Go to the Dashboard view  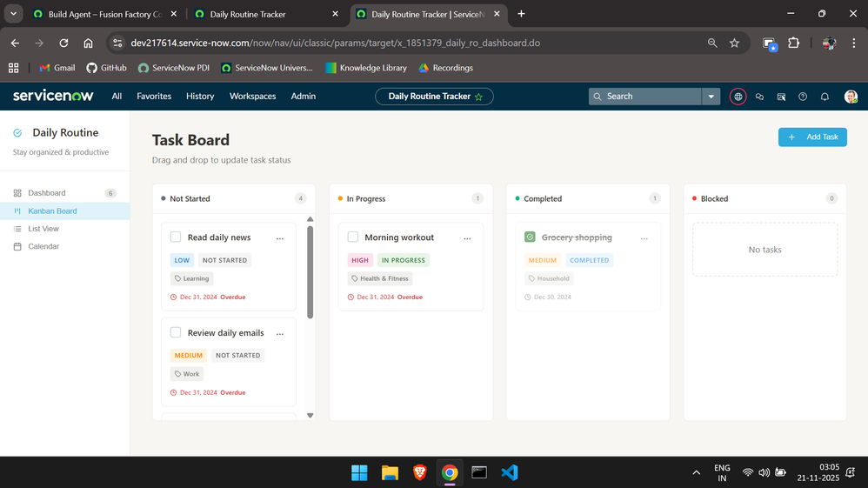[x=64, y=193]
